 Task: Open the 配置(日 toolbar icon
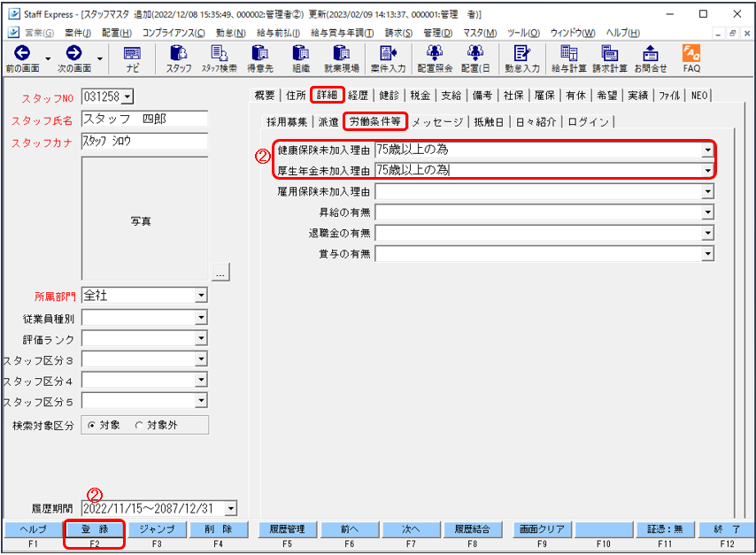tap(475, 58)
